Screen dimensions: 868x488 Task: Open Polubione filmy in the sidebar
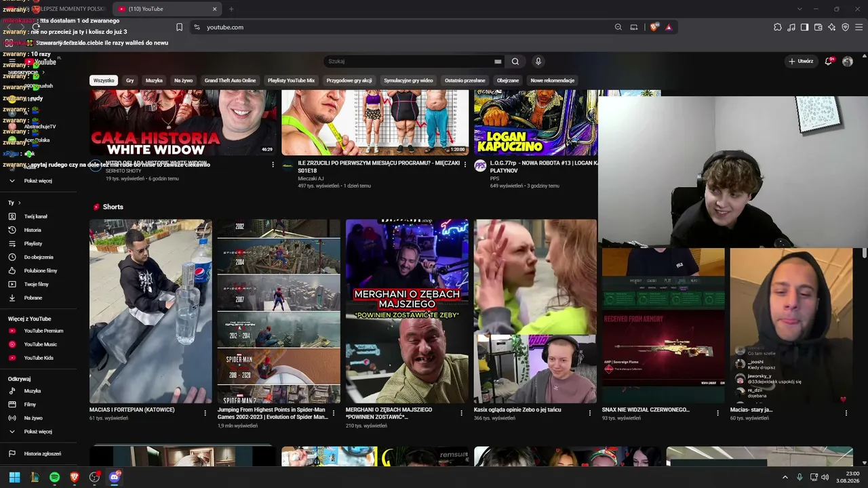pos(38,271)
